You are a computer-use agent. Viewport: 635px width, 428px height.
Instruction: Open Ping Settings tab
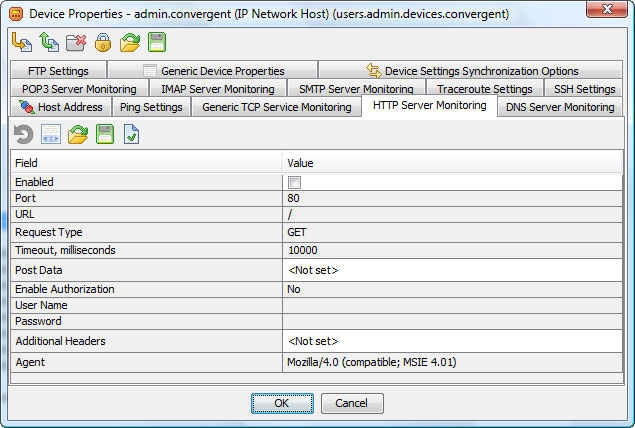point(151,107)
